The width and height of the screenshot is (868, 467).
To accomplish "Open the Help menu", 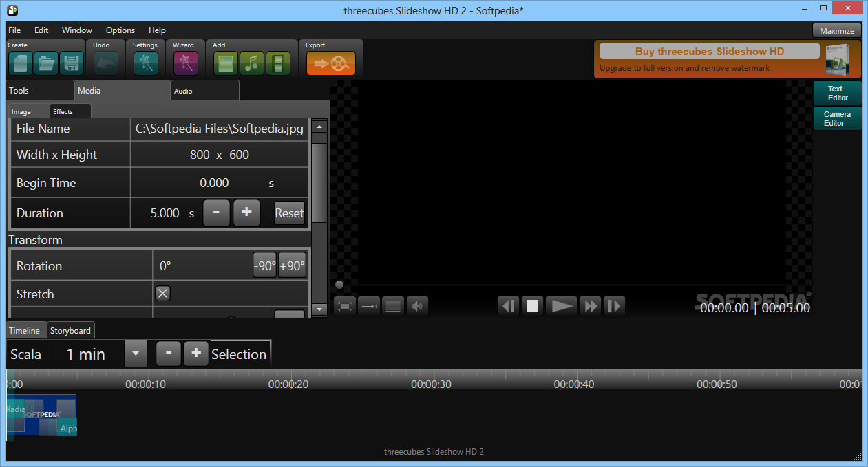I will tap(157, 30).
